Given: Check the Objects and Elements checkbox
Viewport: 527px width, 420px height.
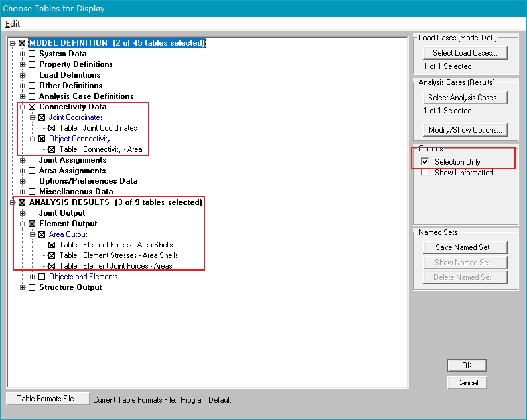Looking at the screenshot, I should pyautogui.click(x=42, y=277).
